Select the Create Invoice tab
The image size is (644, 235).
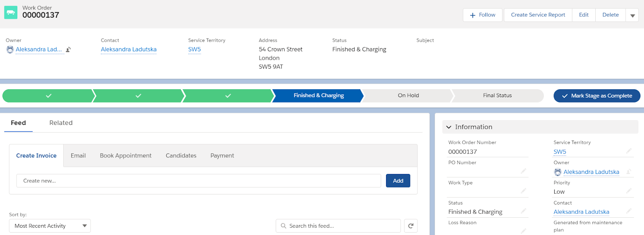coord(36,155)
